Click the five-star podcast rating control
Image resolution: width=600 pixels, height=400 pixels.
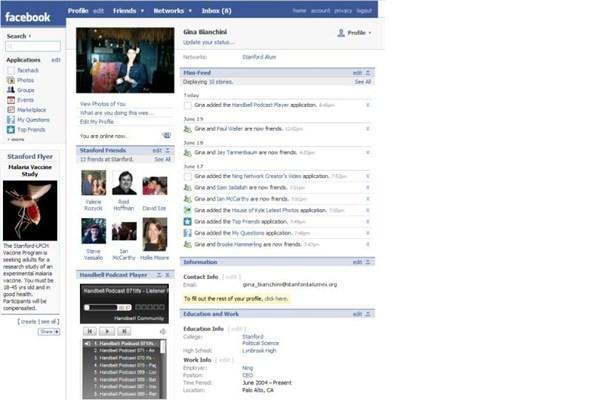[150, 307]
